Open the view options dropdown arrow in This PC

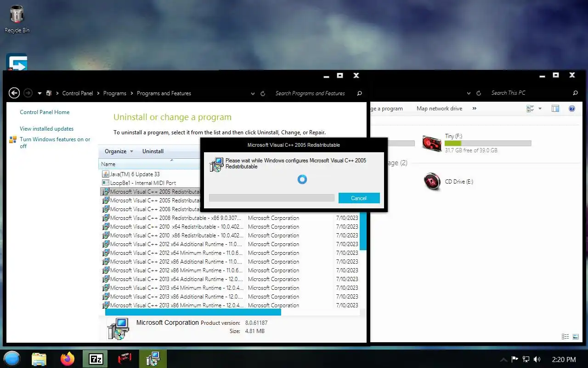click(540, 109)
